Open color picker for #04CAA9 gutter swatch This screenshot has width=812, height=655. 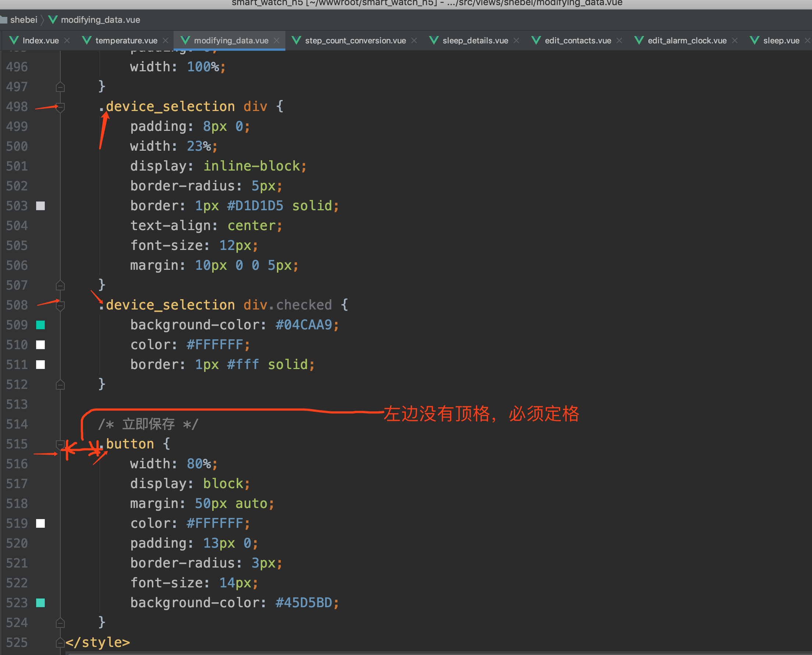[x=40, y=325]
